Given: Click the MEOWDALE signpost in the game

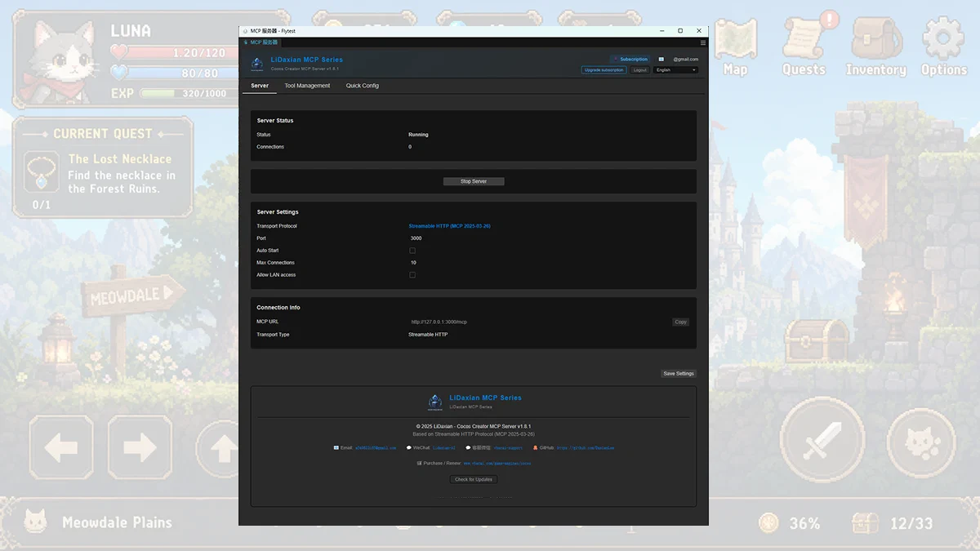Looking at the screenshot, I should pyautogui.click(x=135, y=295).
